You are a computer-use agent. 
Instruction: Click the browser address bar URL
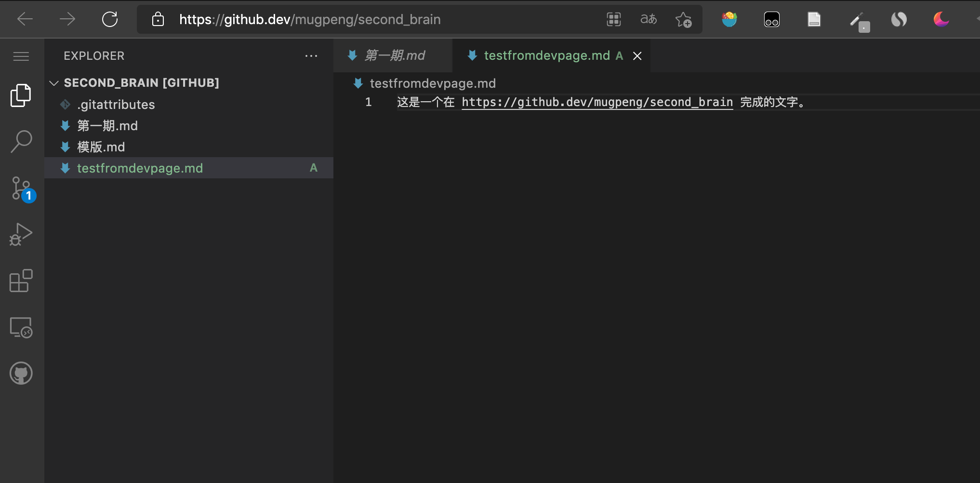click(310, 19)
